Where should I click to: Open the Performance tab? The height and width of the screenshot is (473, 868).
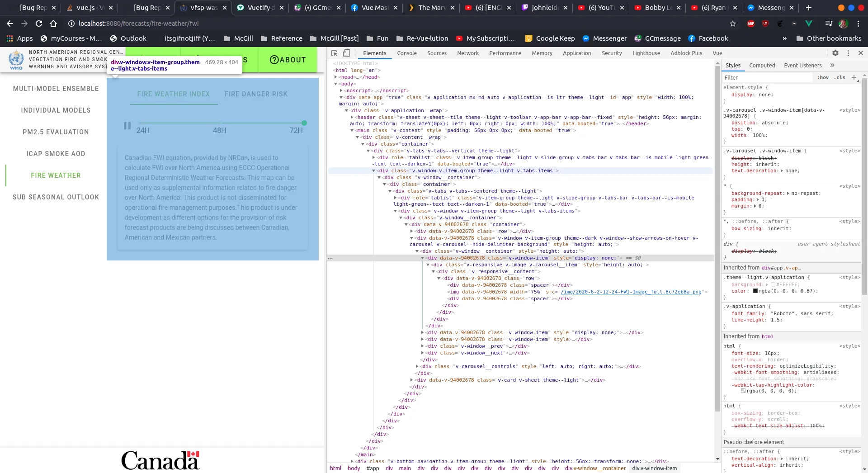point(505,53)
